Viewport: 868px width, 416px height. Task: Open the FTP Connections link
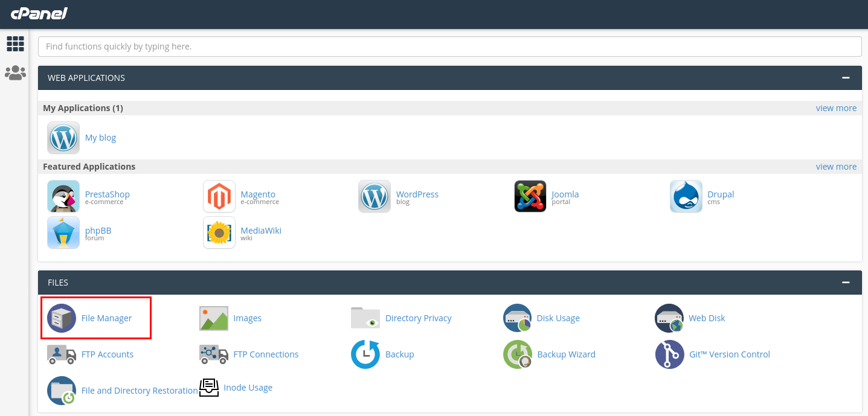pos(266,354)
